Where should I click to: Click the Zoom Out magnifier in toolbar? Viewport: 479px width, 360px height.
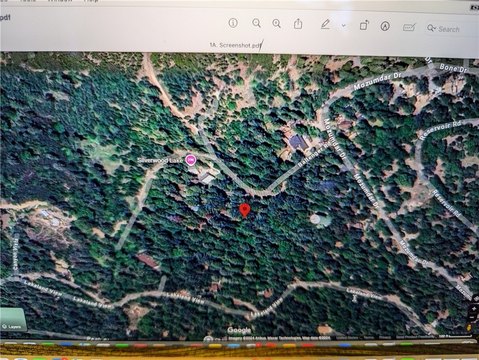point(256,23)
